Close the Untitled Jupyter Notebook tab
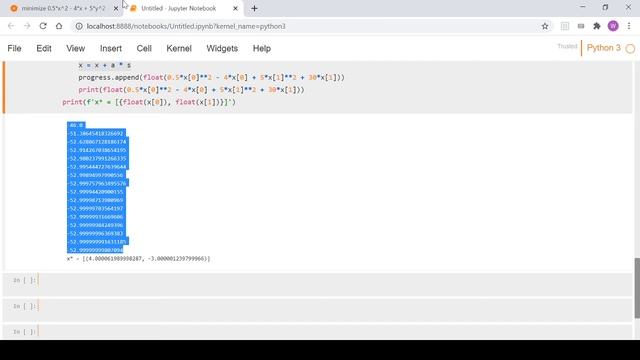Screen dimensions: 640x360 [x=235, y=8]
